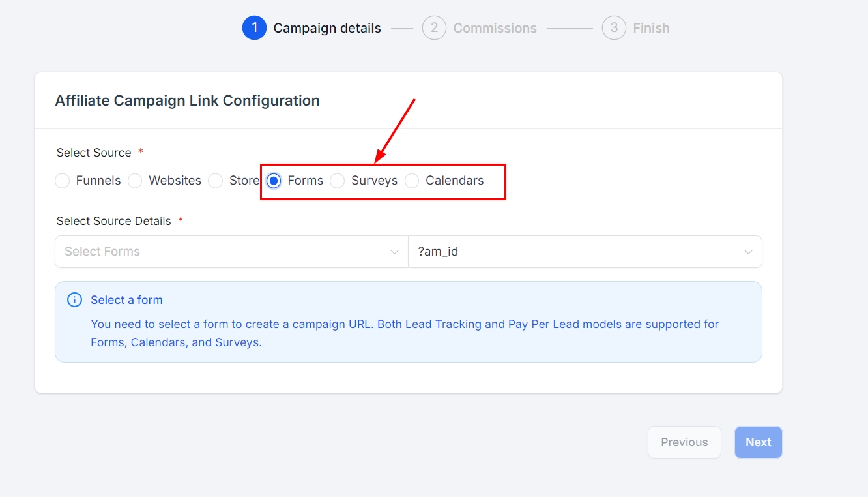The width and height of the screenshot is (868, 497).
Task: Open the Select Forms dropdown
Action: [x=222, y=252]
